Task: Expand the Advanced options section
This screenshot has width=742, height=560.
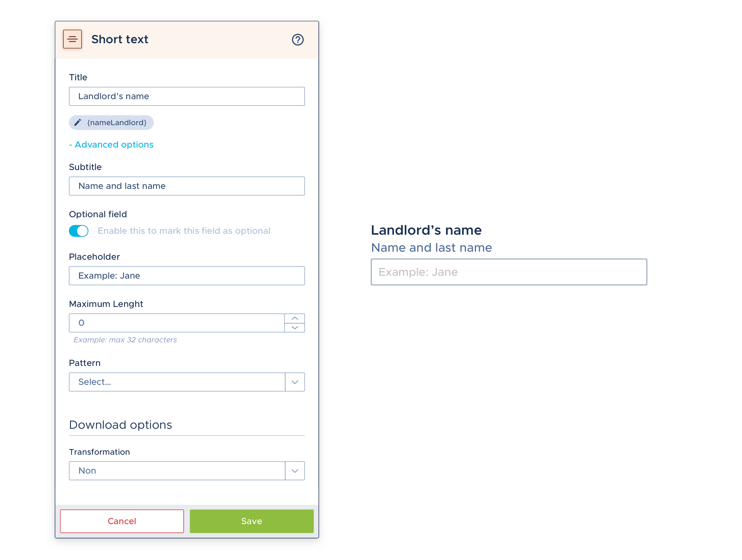Action: coord(111,144)
